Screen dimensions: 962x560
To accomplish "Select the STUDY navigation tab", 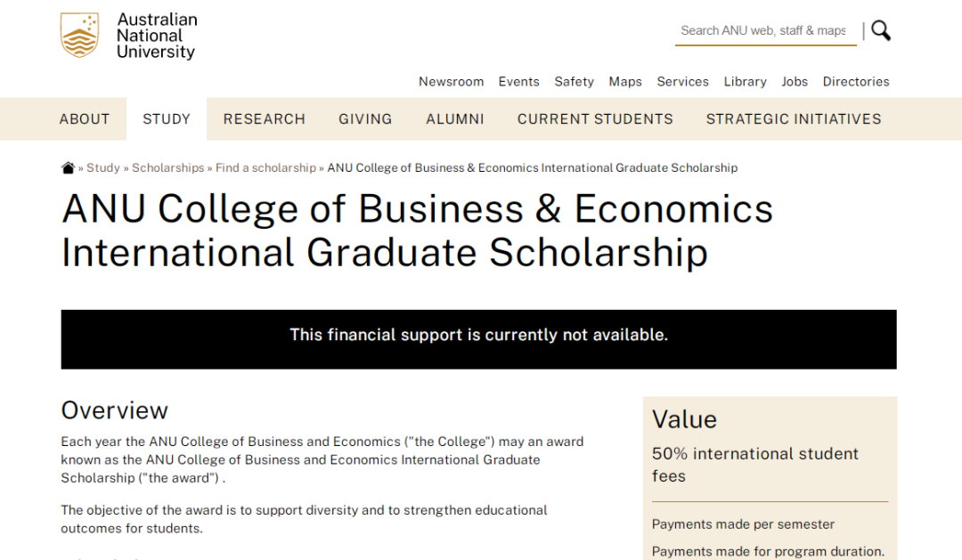I will tap(167, 119).
